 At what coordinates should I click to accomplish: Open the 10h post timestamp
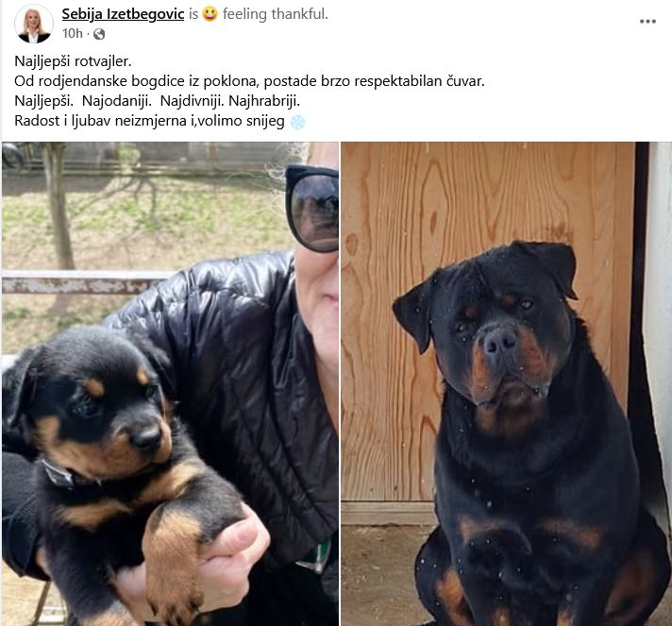tap(72, 33)
